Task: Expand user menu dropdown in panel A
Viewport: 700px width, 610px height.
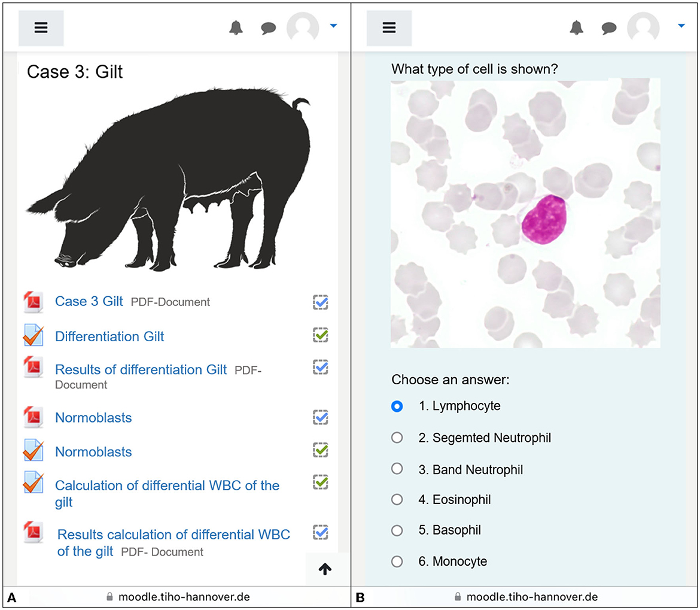Action: tap(333, 26)
